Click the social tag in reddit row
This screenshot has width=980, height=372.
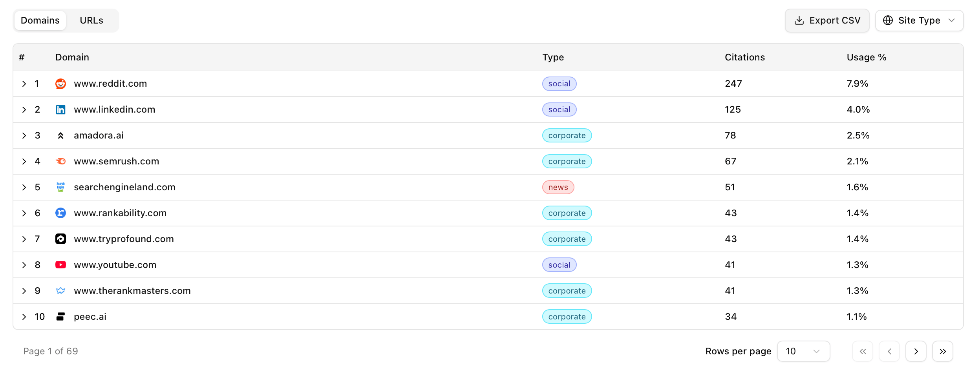(559, 84)
